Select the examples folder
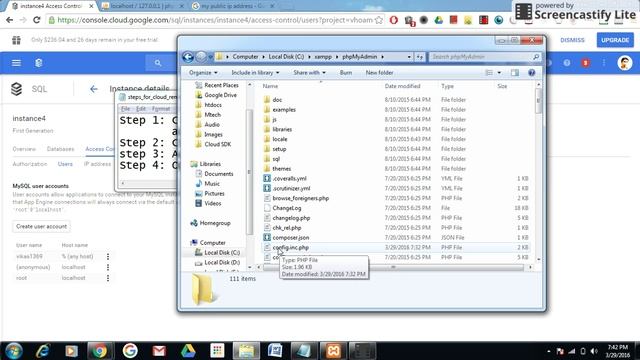 [x=284, y=109]
